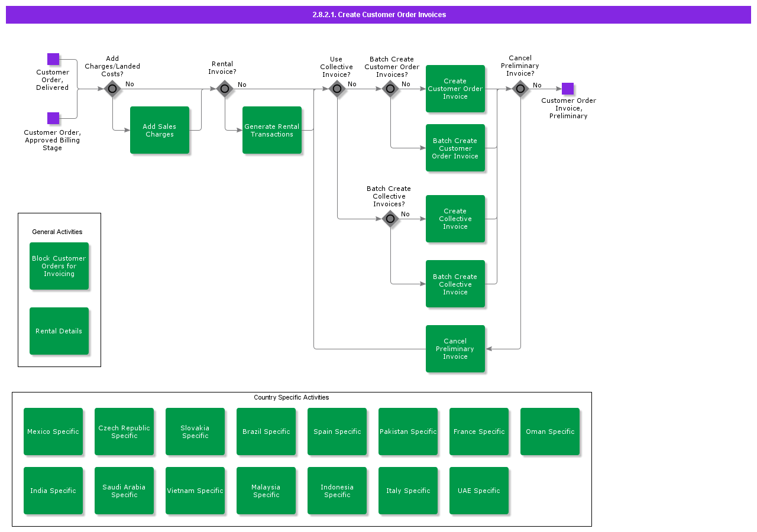This screenshot has width=757, height=532.
Task: Select the Add Charges/Landed Costs? question label
Action: (112, 66)
